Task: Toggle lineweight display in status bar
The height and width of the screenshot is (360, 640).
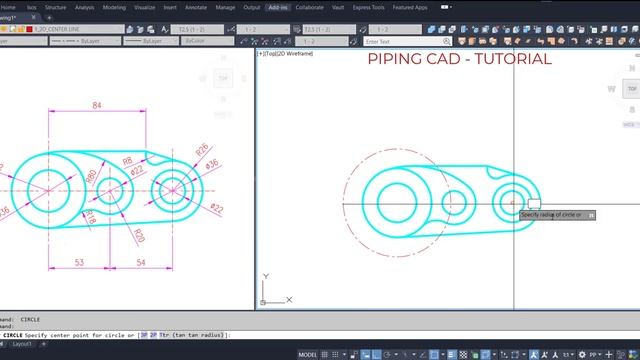Action: coord(451,355)
